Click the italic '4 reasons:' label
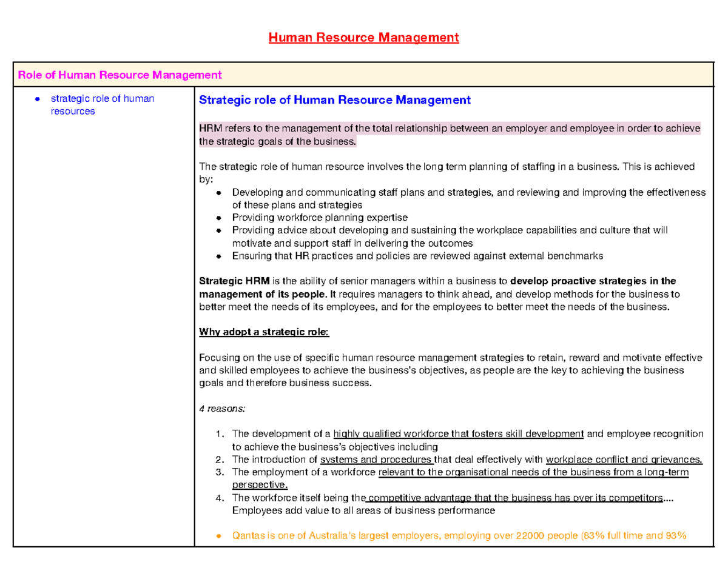This screenshot has height=562, width=728. [222, 409]
